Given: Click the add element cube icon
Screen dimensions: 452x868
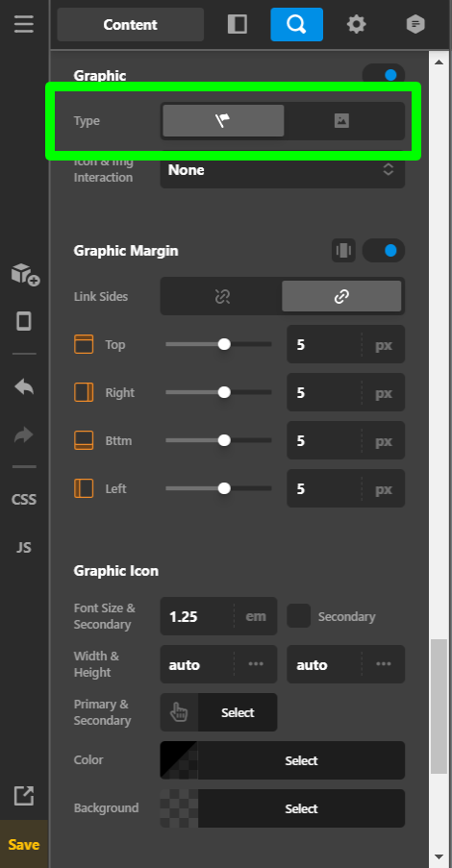Looking at the screenshot, I should [x=25, y=274].
